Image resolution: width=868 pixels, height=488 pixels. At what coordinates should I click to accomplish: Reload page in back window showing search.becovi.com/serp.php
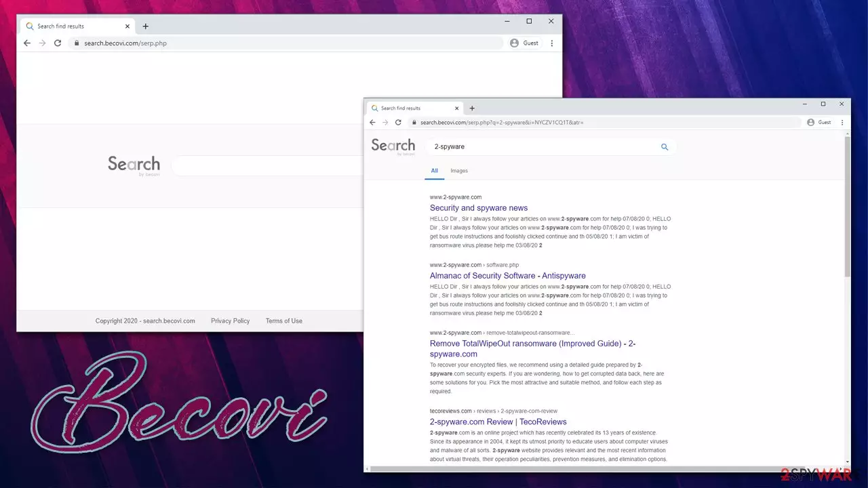click(58, 43)
